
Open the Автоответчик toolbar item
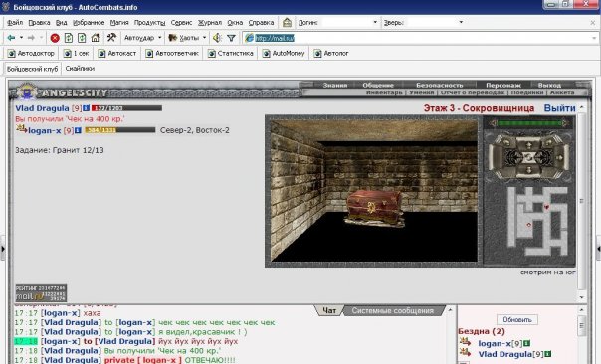(172, 54)
